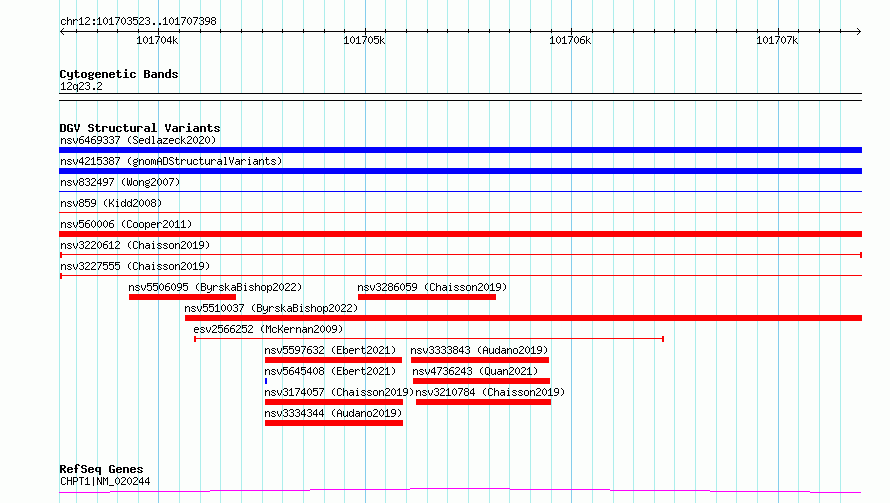Image resolution: width=890 pixels, height=503 pixels.
Task: Open variant nsv3174057 (Chaisson2019) label
Action: click(339, 392)
